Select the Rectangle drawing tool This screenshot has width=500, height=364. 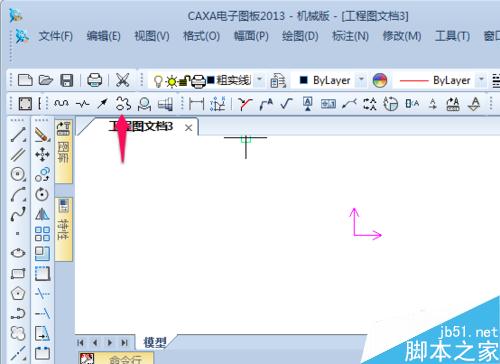(x=18, y=274)
